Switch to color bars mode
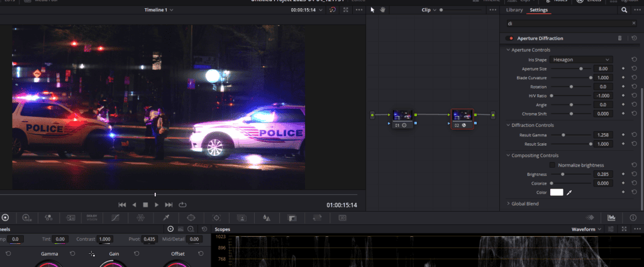The width and height of the screenshot is (644, 267). (180, 229)
